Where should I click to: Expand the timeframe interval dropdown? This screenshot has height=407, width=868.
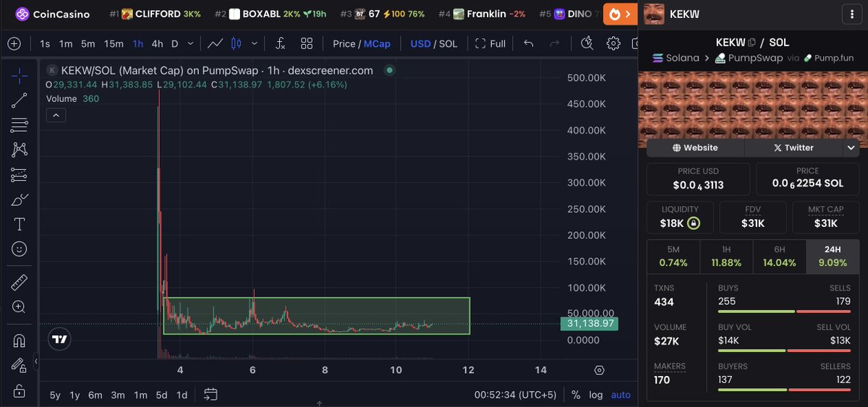point(191,43)
